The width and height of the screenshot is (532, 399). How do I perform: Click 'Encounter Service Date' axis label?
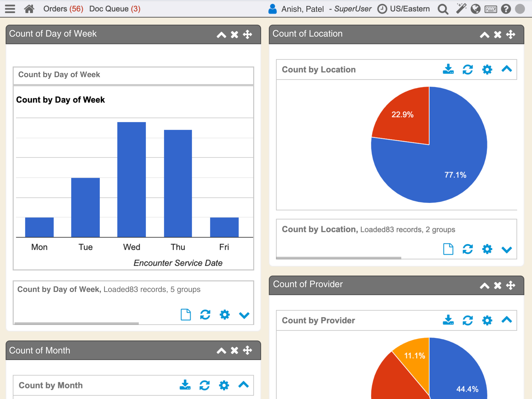point(178,263)
